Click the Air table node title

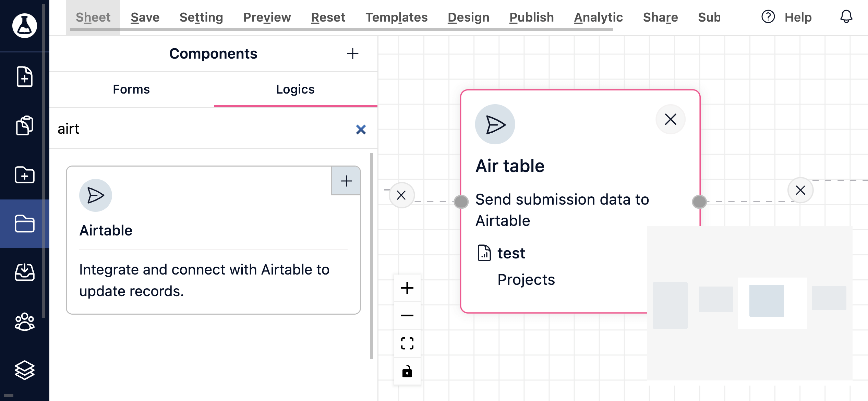point(510,166)
